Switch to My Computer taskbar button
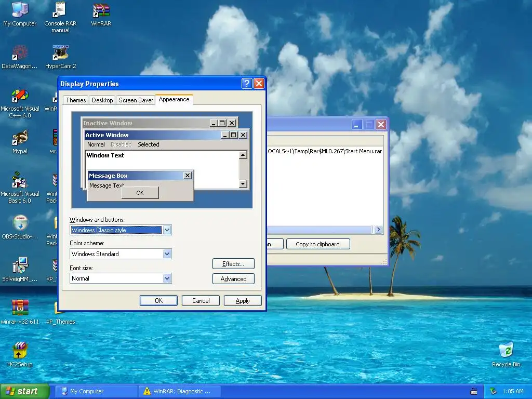Screen dimensions: 532x399 pyautogui.click(x=96, y=392)
